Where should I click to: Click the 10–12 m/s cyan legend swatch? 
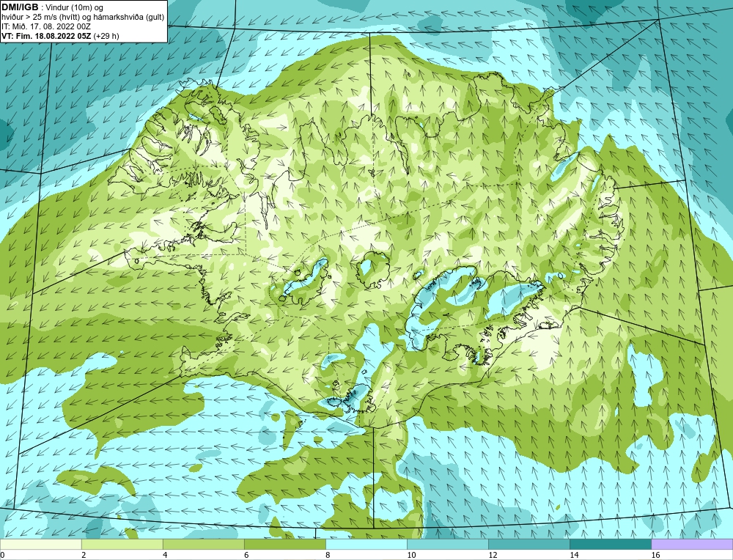click(x=447, y=545)
